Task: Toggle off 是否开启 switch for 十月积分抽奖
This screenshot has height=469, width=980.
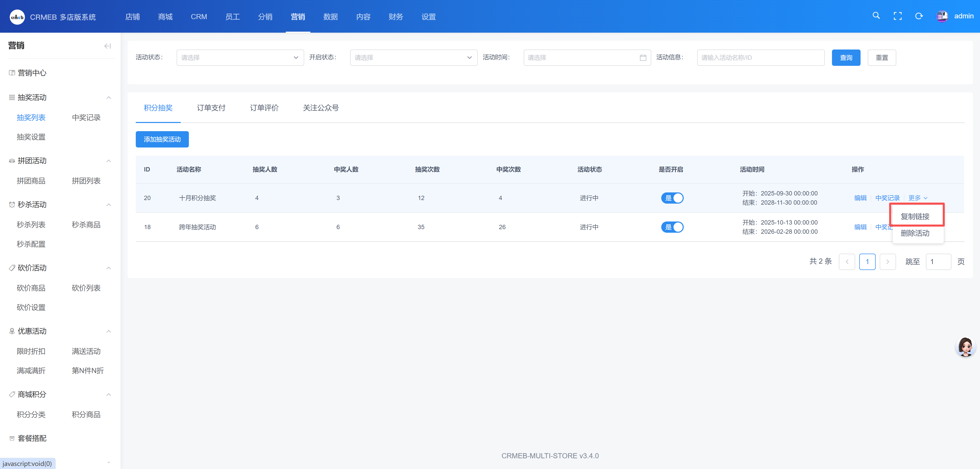Action: tap(672, 198)
